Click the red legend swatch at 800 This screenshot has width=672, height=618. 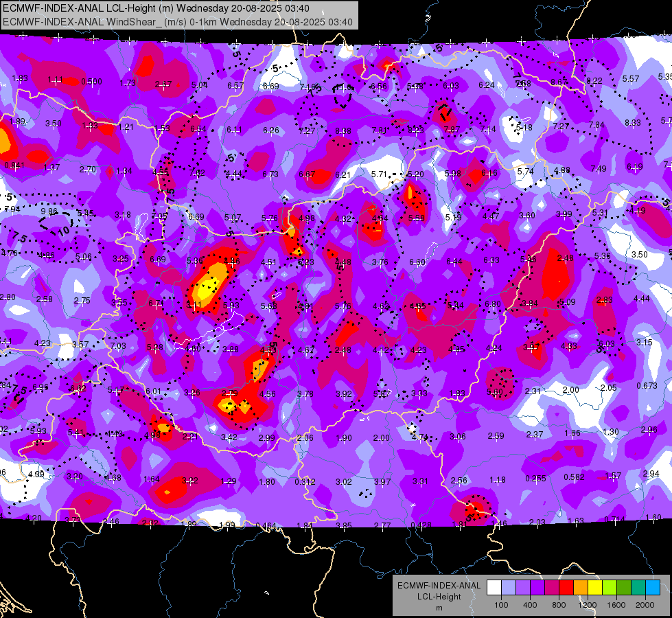pyautogui.click(x=566, y=588)
